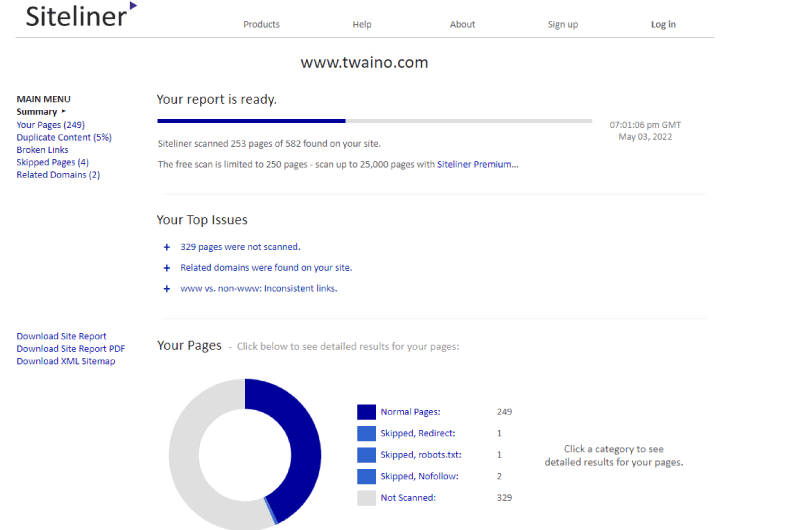The height and width of the screenshot is (530, 800).
Task: Open Skipped, Redirect category
Action: pos(418,433)
